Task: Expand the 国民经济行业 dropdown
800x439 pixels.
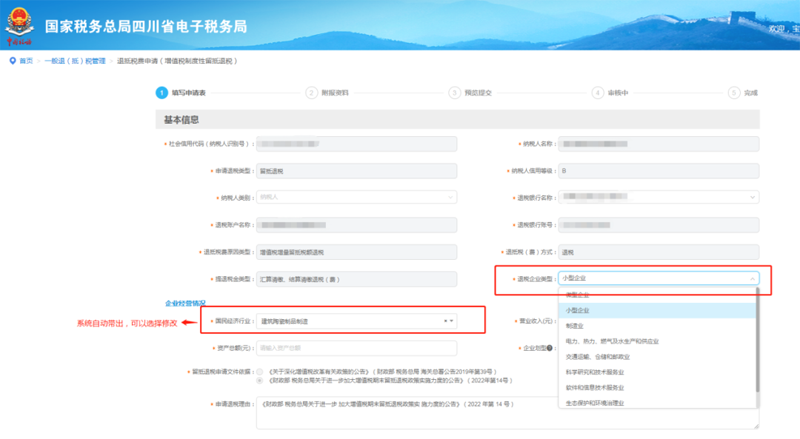Action: 453,321
